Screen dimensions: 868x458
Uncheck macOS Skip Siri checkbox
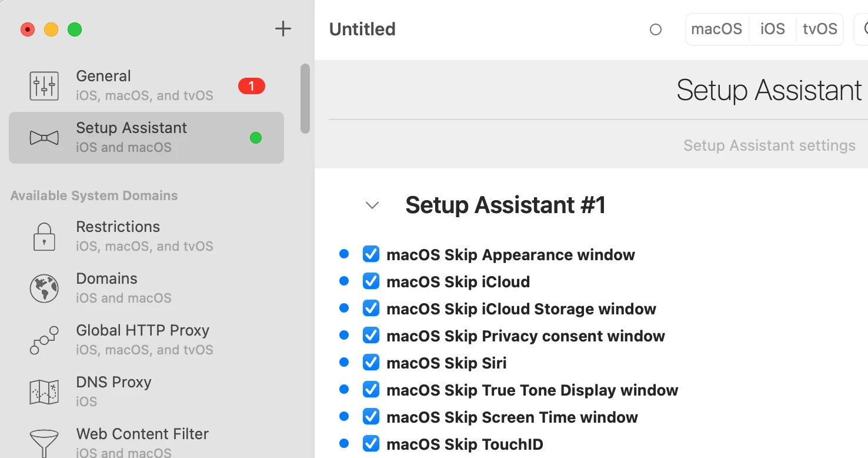click(x=371, y=362)
